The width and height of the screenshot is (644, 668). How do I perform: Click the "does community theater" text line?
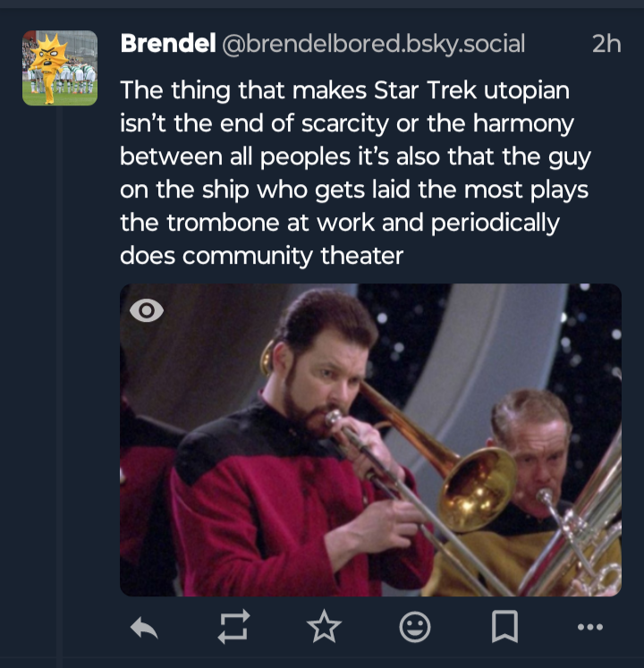pyautogui.click(x=262, y=256)
